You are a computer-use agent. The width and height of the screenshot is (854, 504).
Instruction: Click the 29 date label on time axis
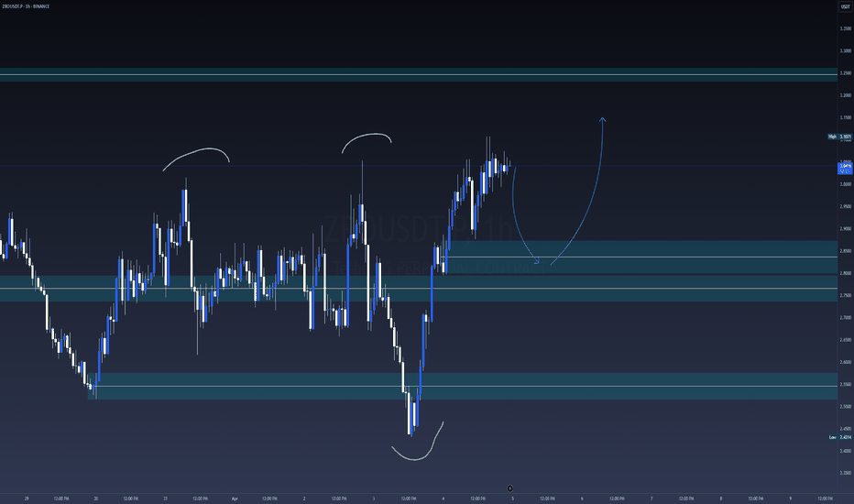pyautogui.click(x=27, y=499)
